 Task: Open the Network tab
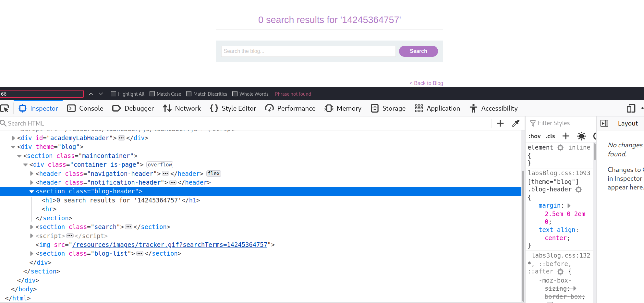pyautogui.click(x=182, y=108)
